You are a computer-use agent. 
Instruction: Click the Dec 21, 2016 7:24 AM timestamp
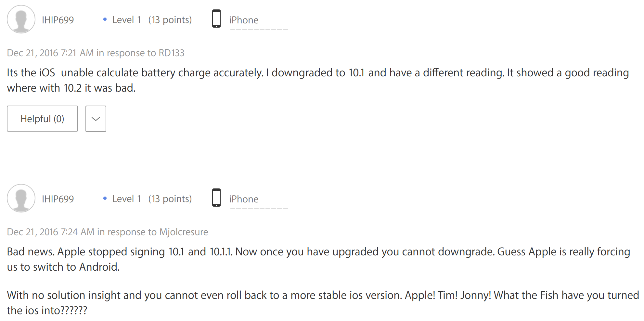click(51, 232)
